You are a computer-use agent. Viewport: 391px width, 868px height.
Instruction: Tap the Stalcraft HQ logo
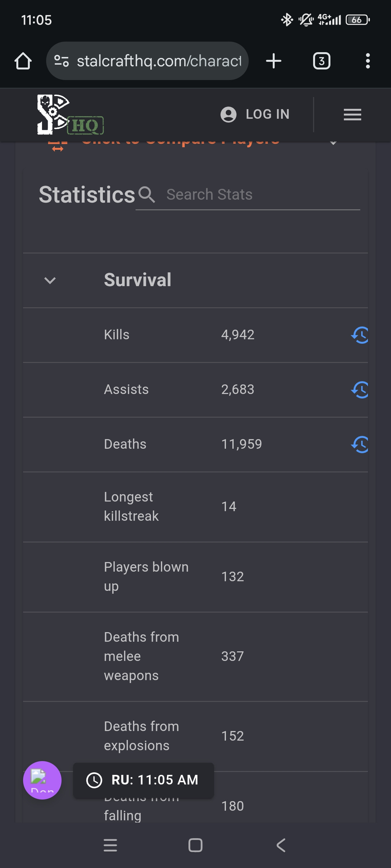coord(70,115)
